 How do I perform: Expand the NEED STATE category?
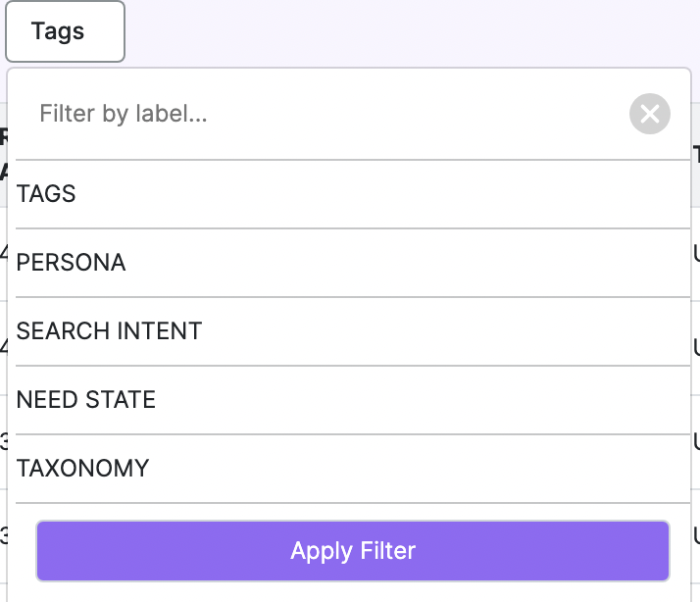[x=353, y=400]
